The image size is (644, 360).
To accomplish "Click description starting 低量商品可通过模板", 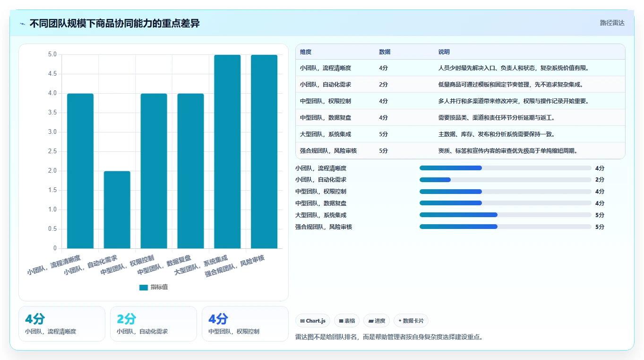I will 511,85.
